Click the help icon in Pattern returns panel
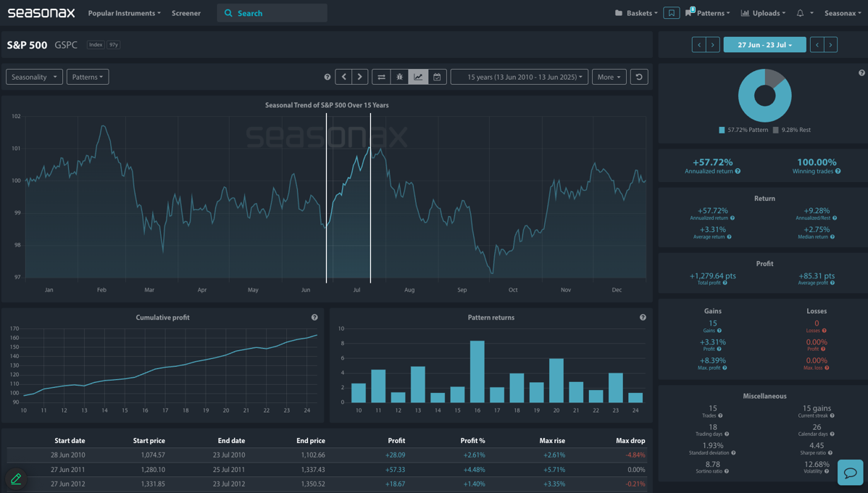The height and width of the screenshot is (493, 868). [x=643, y=318]
